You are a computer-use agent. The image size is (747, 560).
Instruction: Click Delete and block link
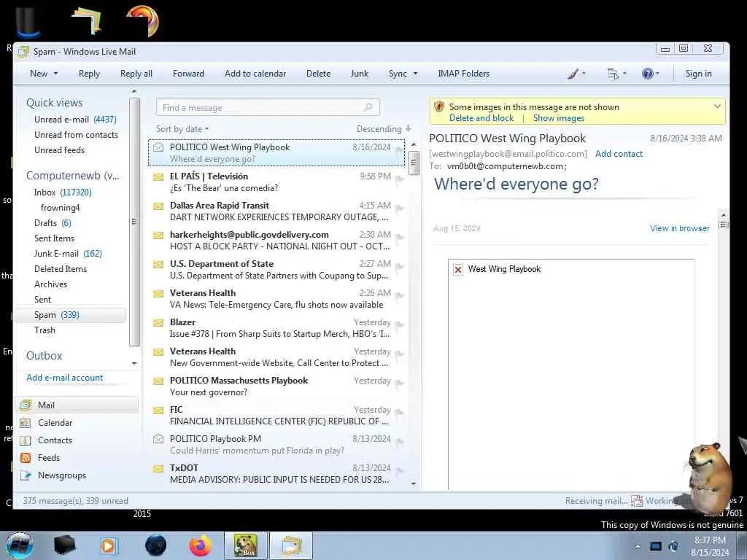pos(481,118)
